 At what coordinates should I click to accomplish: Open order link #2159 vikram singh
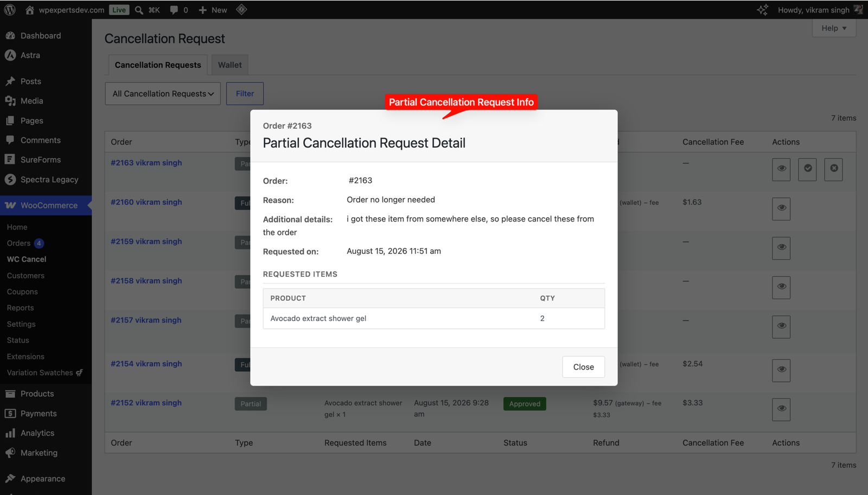point(146,242)
